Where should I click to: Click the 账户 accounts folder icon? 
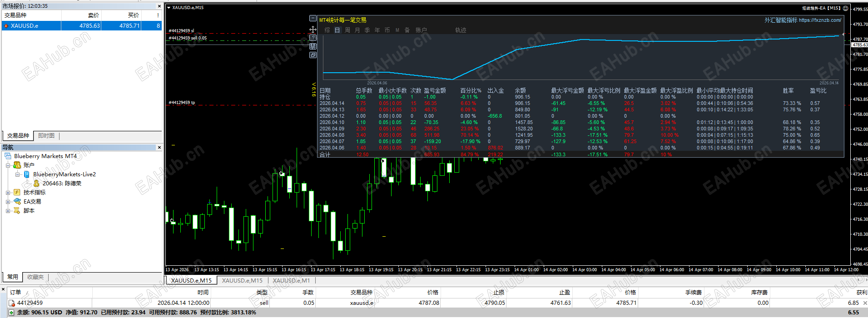click(17, 165)
